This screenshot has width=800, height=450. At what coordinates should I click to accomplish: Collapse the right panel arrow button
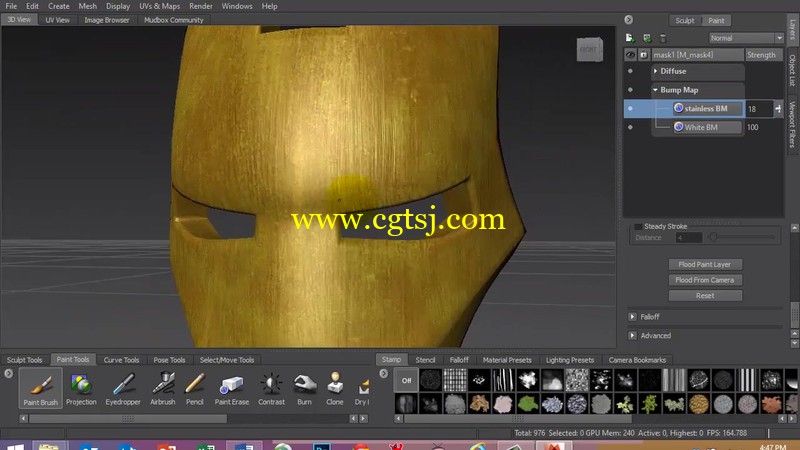click(x=629, y=20)
